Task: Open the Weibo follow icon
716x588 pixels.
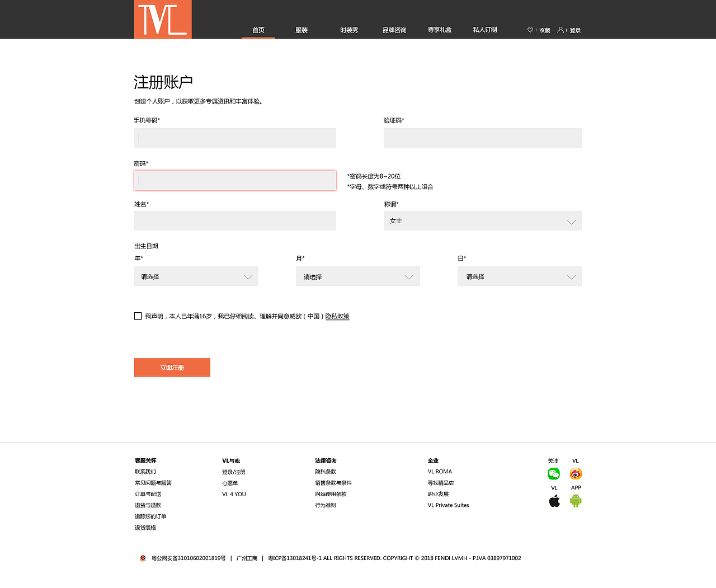Action: click(576, 474)
